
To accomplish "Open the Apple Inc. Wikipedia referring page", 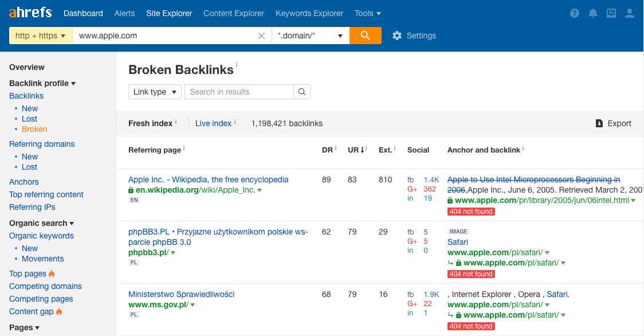I will (208, 179).
